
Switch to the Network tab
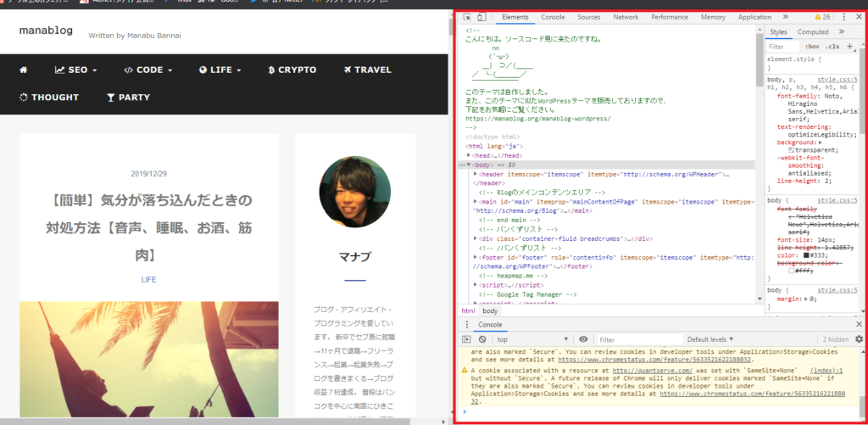tap(626, 17)
